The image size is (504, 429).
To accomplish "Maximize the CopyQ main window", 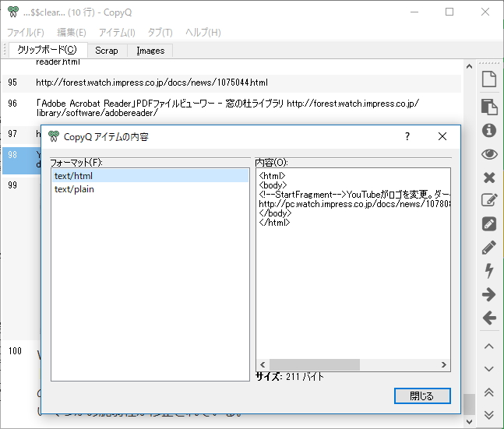I will pos(449,12).
